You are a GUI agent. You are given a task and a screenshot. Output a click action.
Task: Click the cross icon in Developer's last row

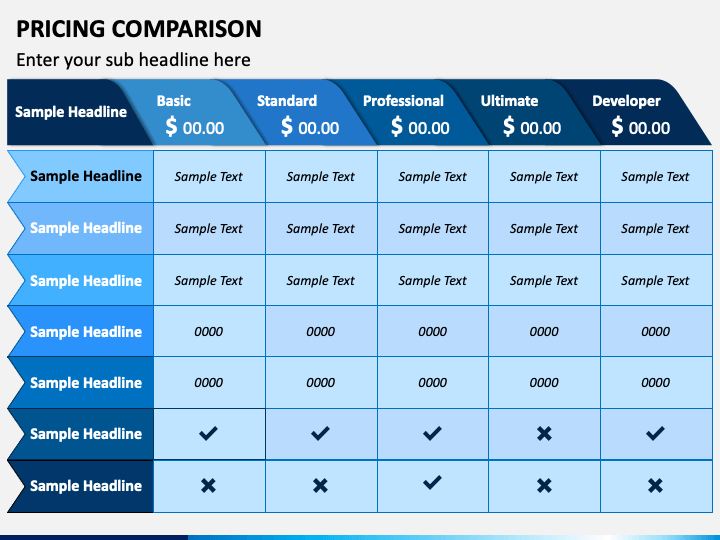[655, 485]
